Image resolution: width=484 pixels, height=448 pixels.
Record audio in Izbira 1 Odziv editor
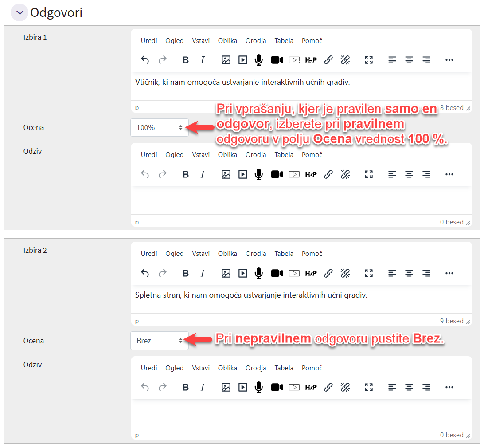259,174
